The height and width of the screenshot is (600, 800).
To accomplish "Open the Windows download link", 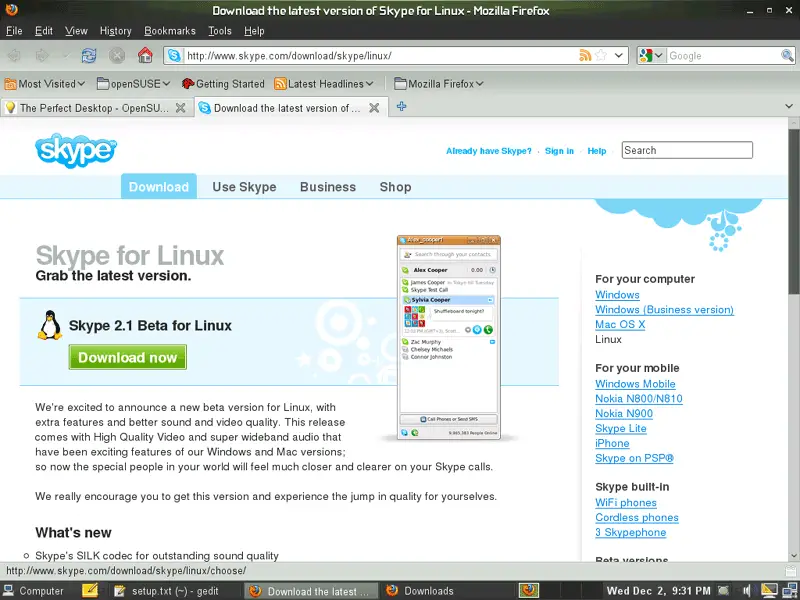I will [617, 295].
